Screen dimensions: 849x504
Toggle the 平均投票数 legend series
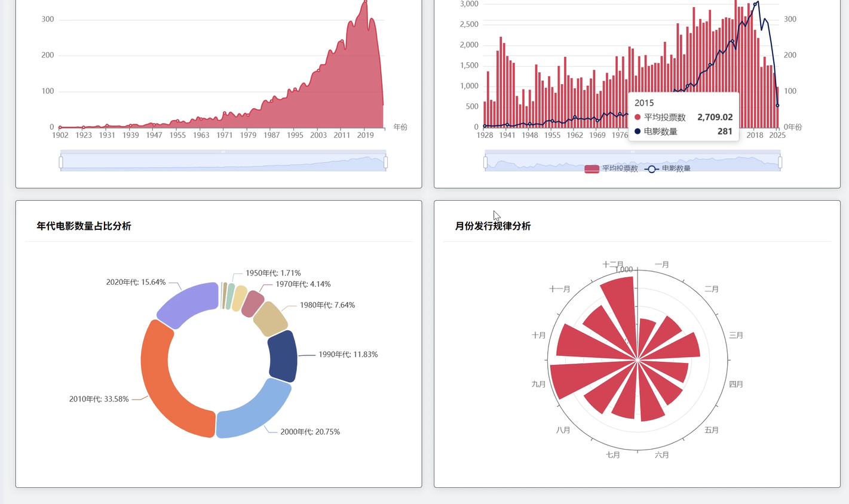coord(611,169)
